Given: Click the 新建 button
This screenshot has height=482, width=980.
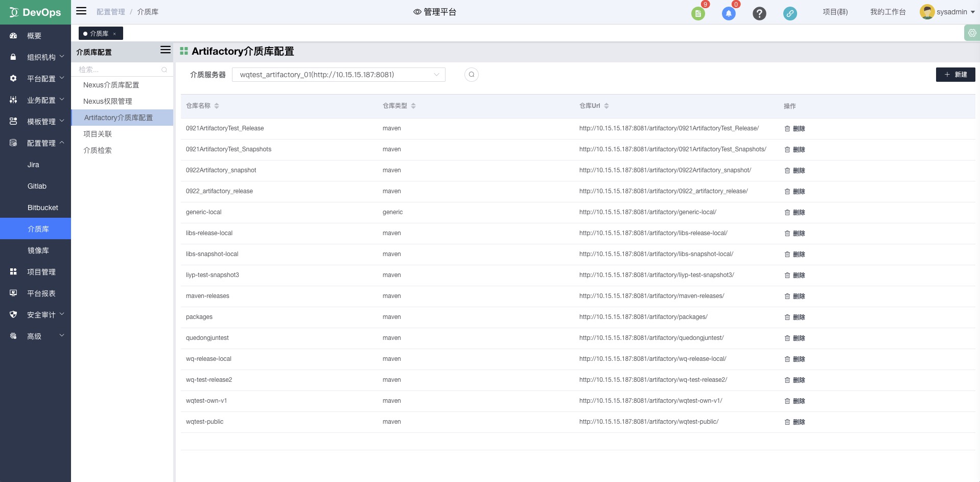Looking at the screenshot, I should [x=955, y=75].
